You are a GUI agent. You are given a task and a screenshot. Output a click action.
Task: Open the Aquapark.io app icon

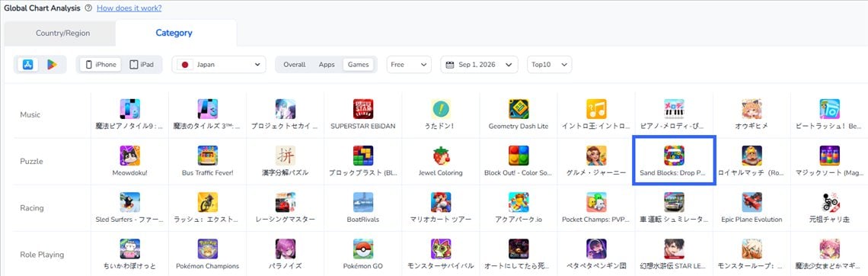tap(519, 202)
